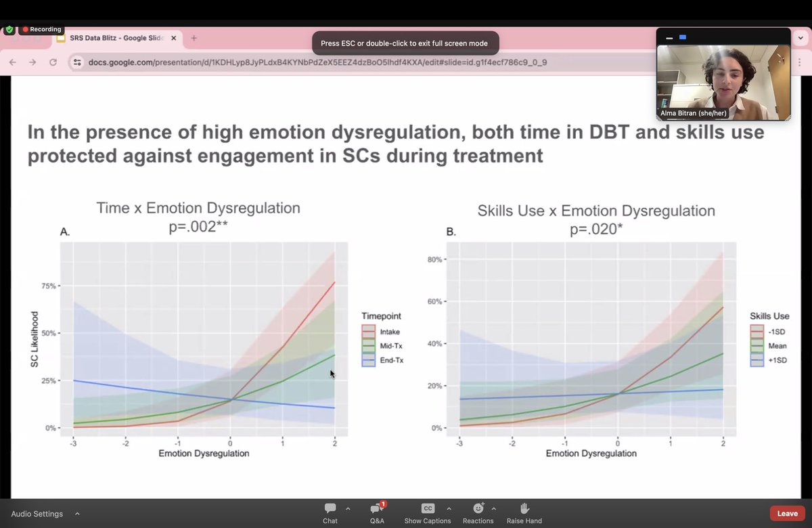Click the Recording indicator
The width and height of the screenshot is (812, 528).
42,30
